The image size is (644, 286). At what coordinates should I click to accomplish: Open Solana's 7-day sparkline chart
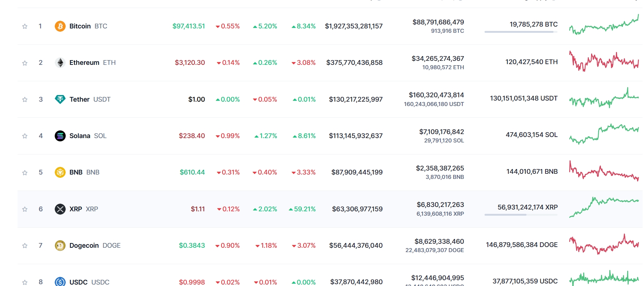pyautogui.click(x=604, y=134)
